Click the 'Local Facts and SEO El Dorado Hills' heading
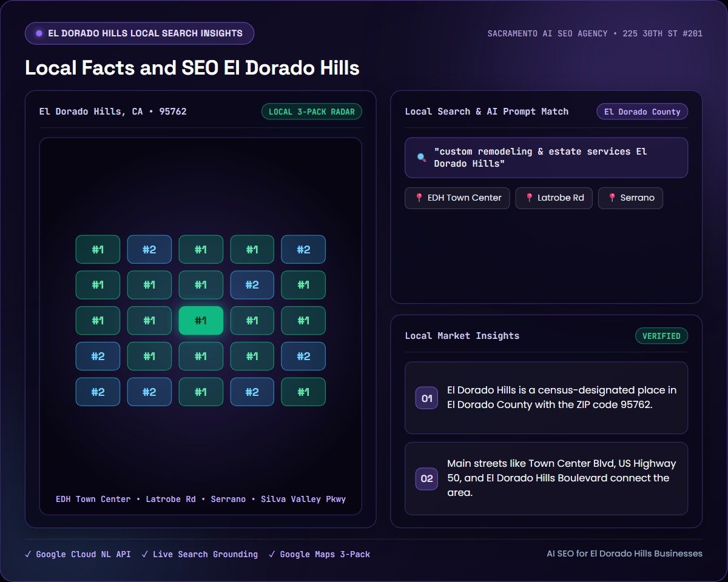 pyautogui.click(x=192, y=67)
